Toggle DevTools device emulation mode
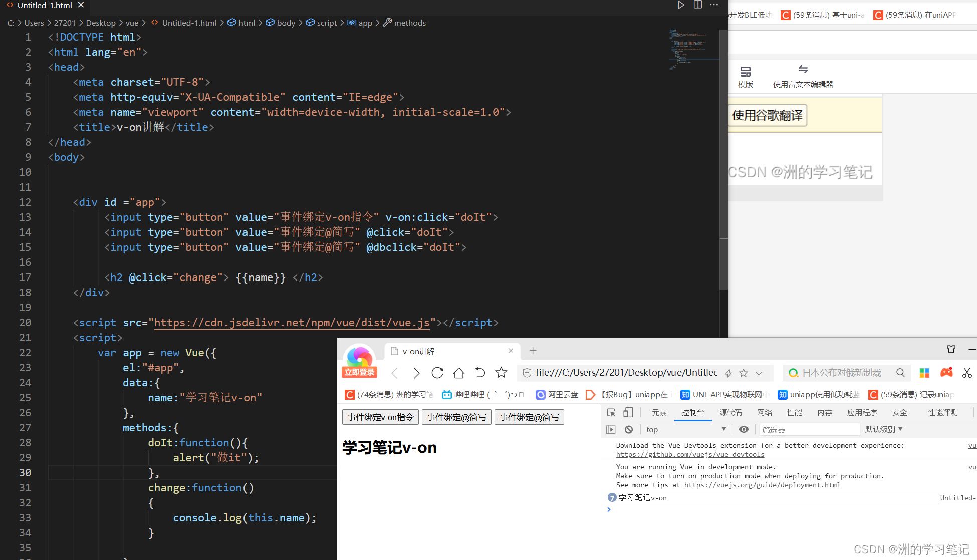Screen dimensions: 977x560 [x=628, y=413]
